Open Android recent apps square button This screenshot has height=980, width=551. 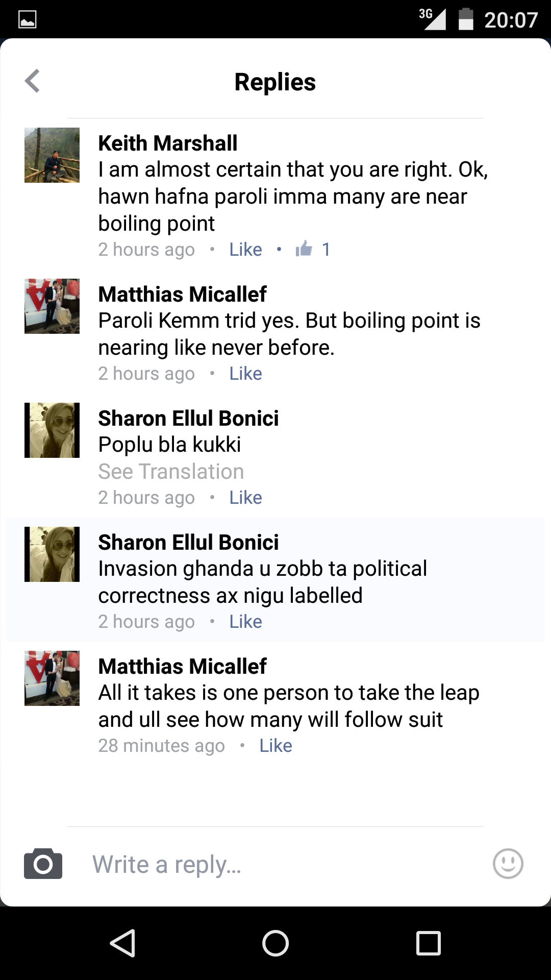[429, 943]
